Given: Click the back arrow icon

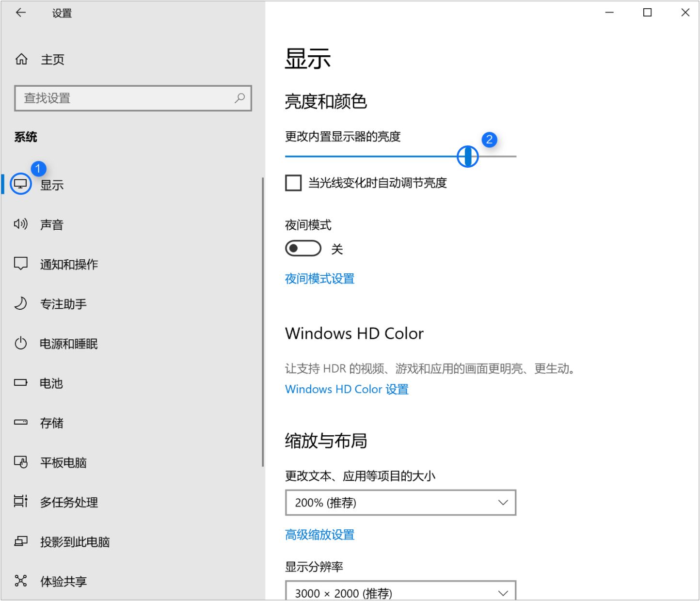Looking at the screenshot, I should coord(20,13).
